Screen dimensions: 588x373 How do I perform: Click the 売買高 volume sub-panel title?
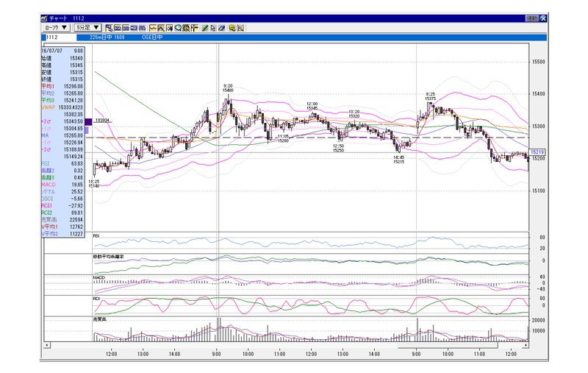click(x=99, y=319)
